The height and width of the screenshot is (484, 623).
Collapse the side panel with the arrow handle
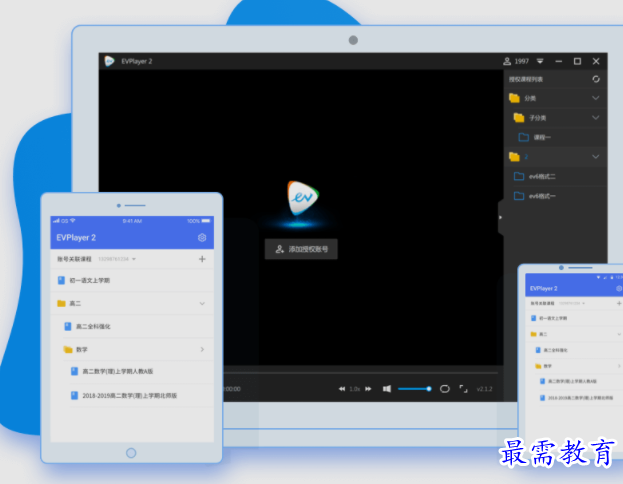pyautogui.click(x=500, y=217)
